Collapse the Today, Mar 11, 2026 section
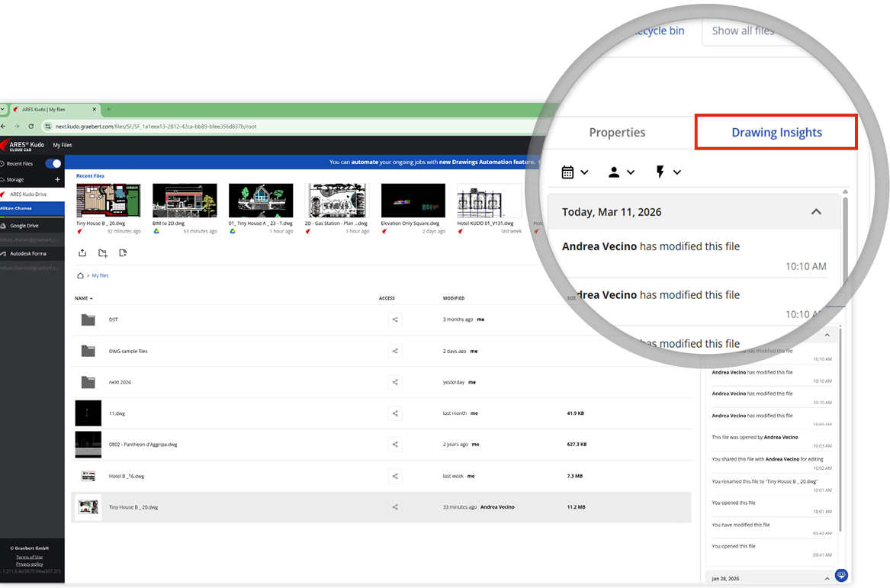The height and width of the screenshot is (588, 890). point(815,212)
